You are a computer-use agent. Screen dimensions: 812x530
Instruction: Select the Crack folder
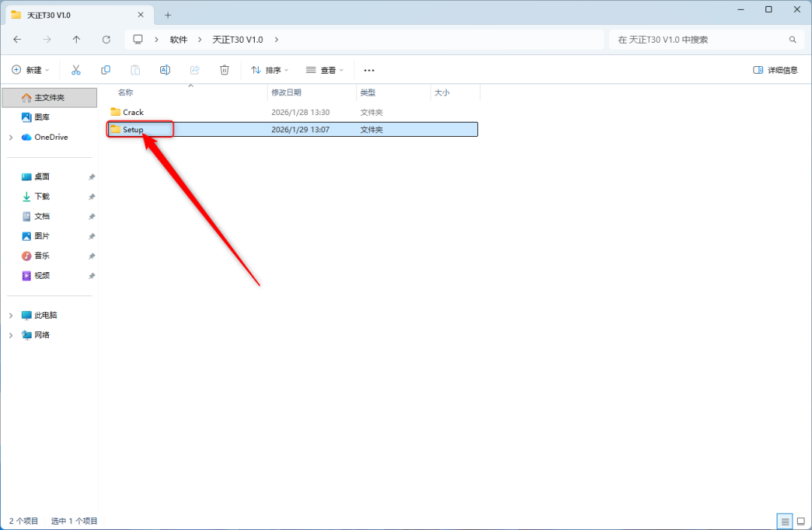[x=292, y=112]
